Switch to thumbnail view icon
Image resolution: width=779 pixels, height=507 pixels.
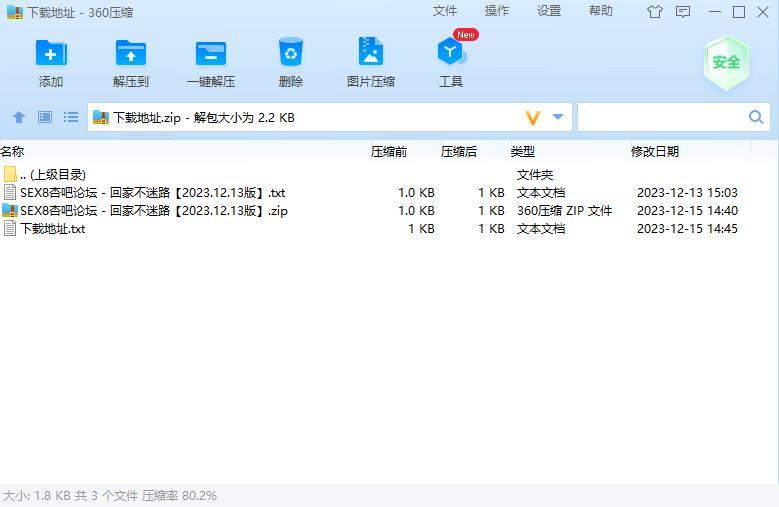pyautogui.click(x=45, y=117)
